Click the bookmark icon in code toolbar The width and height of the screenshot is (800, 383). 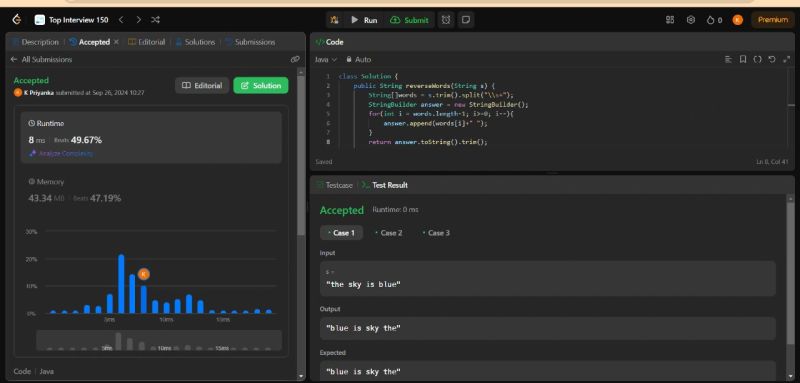tap(743, 59)
